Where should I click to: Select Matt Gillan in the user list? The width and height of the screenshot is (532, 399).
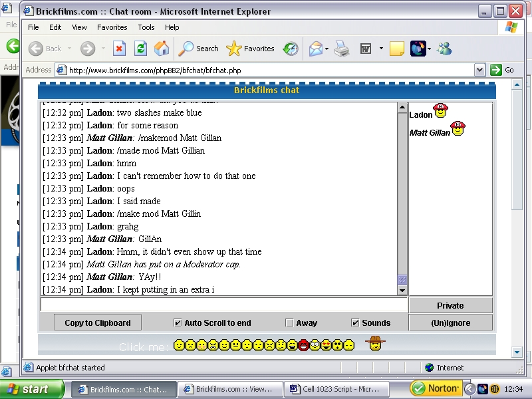(430, 132)
